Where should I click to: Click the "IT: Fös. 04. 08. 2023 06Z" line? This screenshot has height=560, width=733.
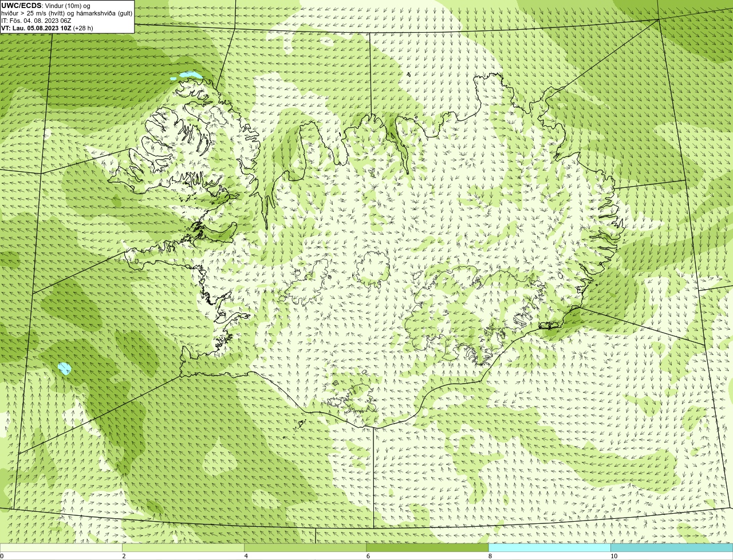coord(36,20)
